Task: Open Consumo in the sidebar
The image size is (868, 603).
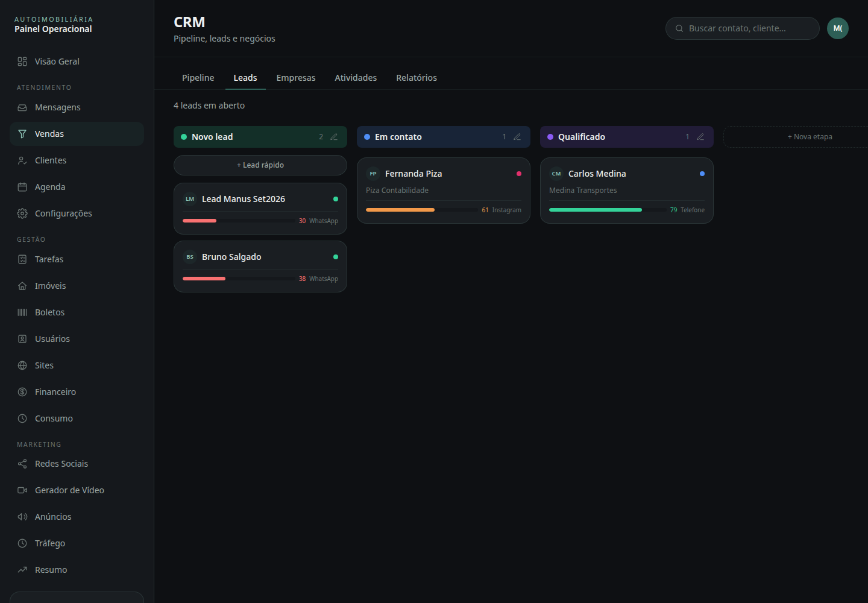Action: point(77,418)
